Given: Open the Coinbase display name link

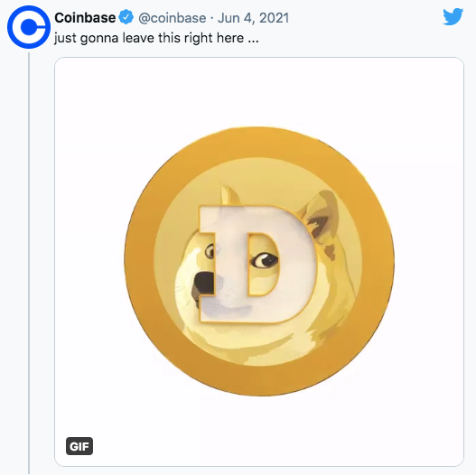Looking at the screenshot, I should pos(85,17).
